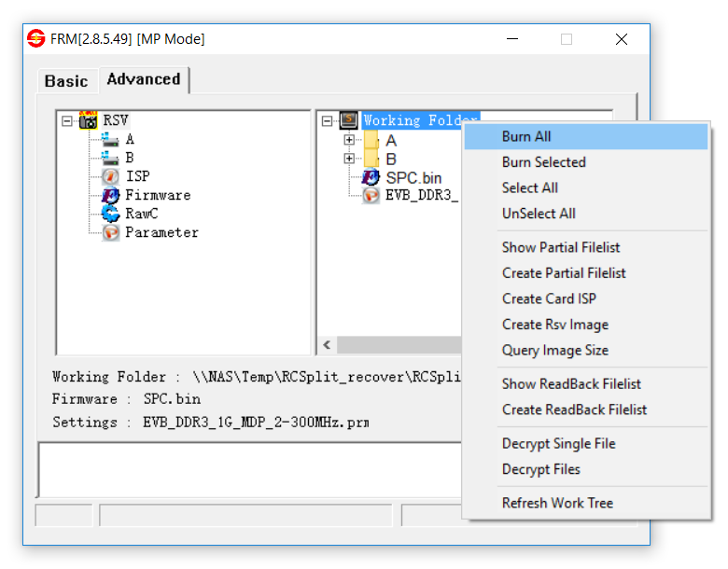Select the drive icon beside A in RSV tree
728x569 pixels.
point(110,139)
